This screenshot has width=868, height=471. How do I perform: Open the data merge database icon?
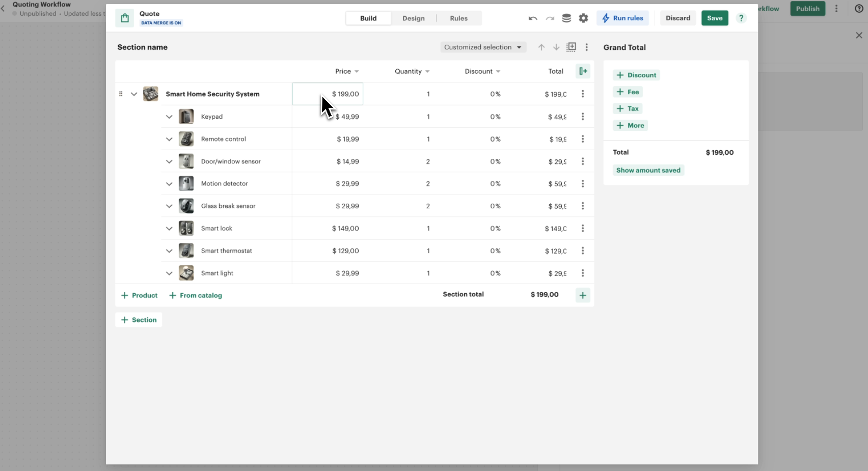pyautogui.click(x=566, y=18)
